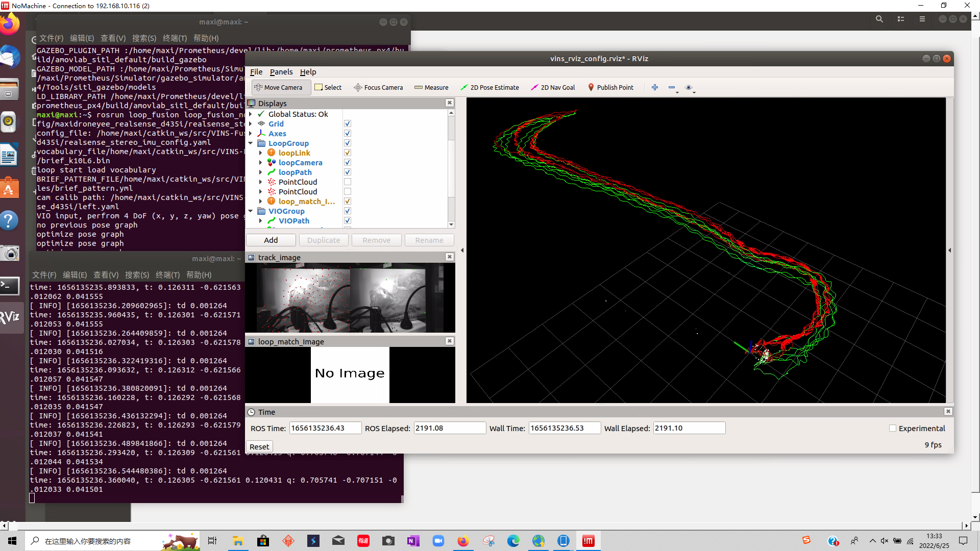This screenshot has width=980, height=551.
Task: Collapse the LoopGroup tree node
Action: pyautogui.click(x=251, y=143)
